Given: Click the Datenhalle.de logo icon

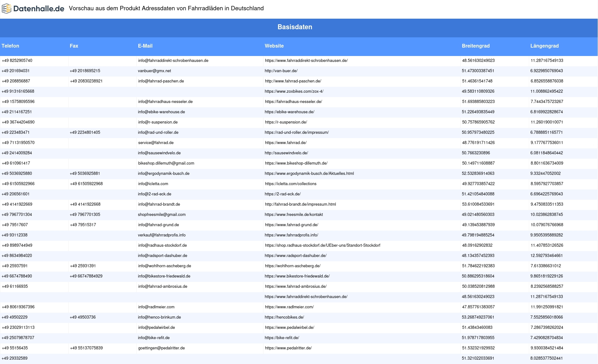Looking at the screenshot, I should [6, 9].
